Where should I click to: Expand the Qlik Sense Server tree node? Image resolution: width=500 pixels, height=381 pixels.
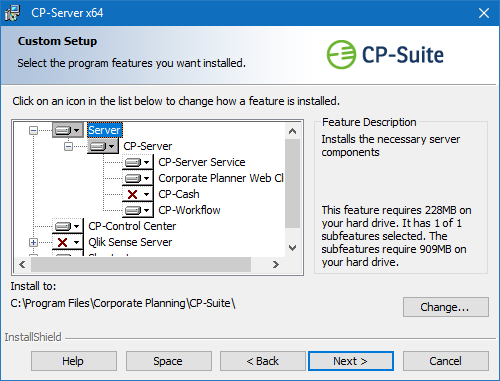pos(33,242)
